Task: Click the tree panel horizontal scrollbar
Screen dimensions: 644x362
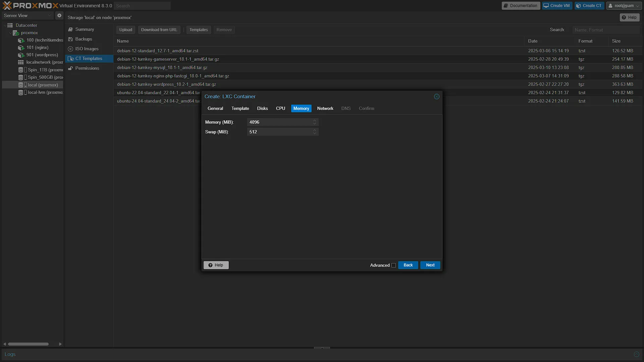Action: click(29, 344)
